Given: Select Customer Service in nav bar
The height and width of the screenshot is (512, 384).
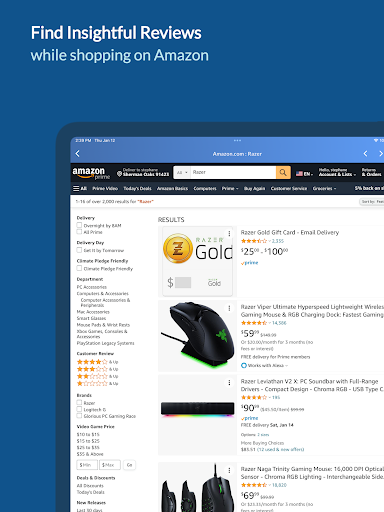Looking at the screenshot, I should click(x=289, y=189).
